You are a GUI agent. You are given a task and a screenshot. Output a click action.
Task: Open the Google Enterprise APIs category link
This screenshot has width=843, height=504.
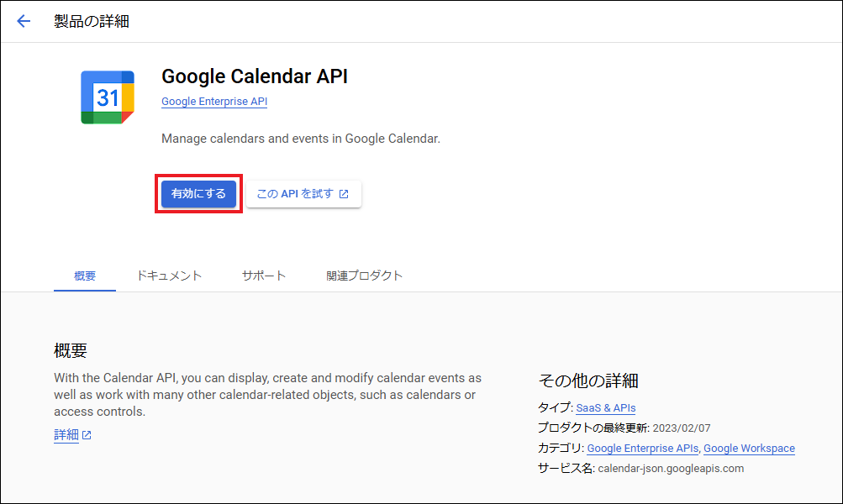(643, 449)
